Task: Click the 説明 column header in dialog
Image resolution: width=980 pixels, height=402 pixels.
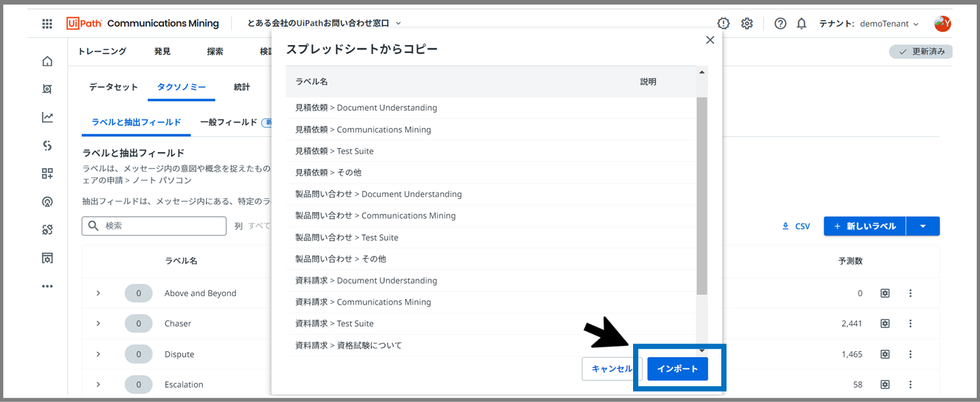Action: tap(648, 82)
